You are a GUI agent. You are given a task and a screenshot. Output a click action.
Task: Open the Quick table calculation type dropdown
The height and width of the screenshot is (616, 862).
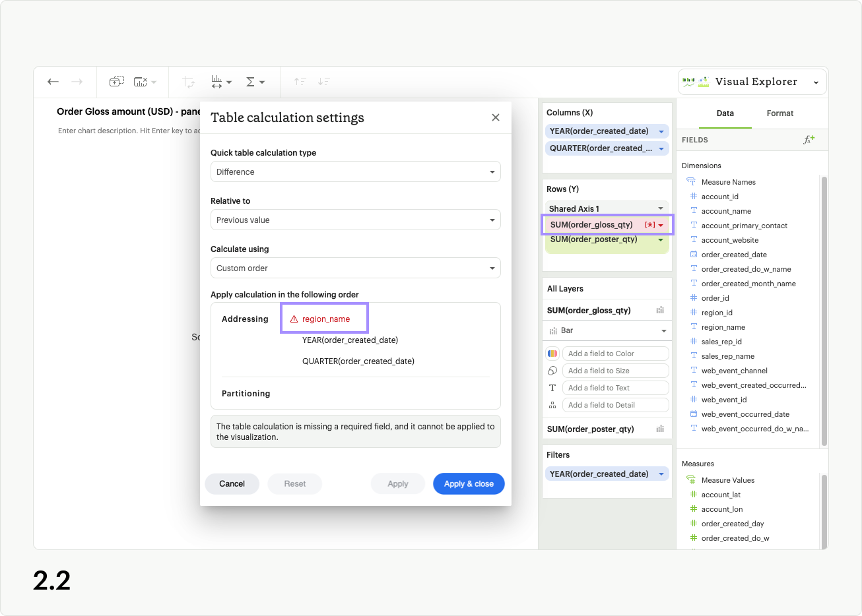355,171
